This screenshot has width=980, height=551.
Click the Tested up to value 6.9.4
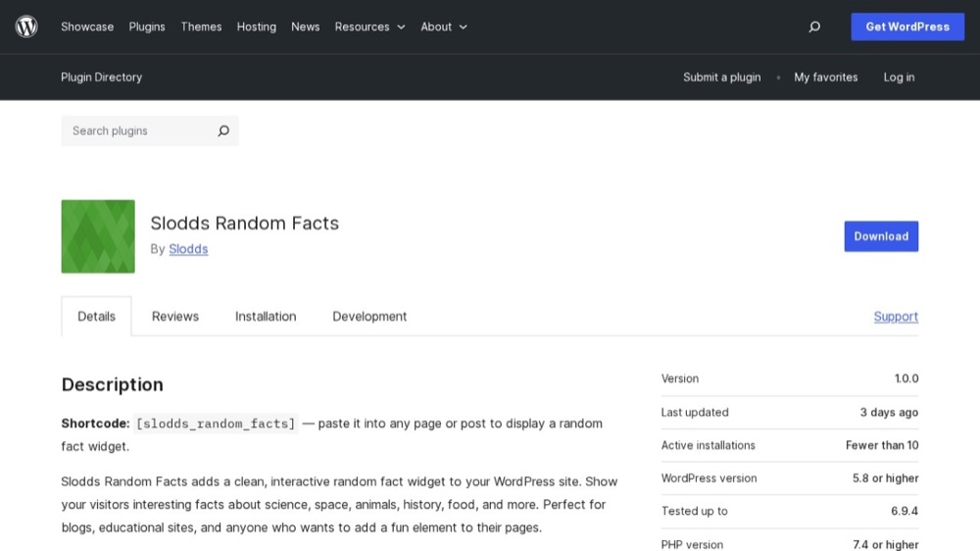pos(905,511)
